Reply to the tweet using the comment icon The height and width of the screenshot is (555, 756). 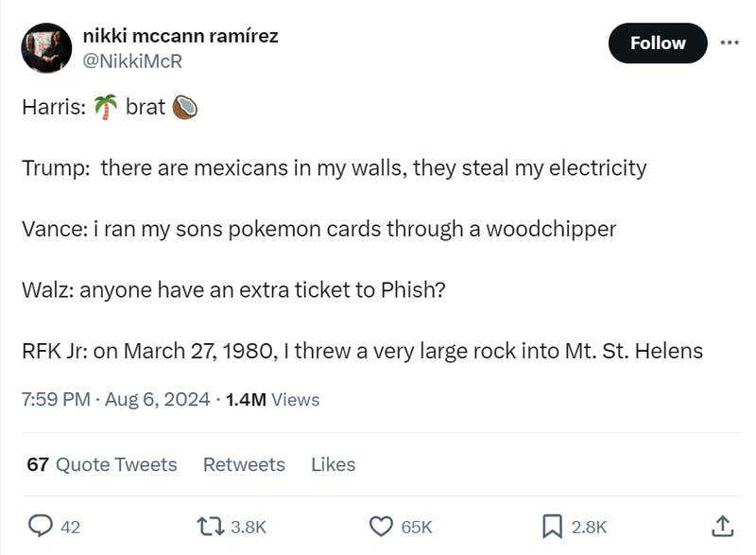tap(40, 527)
